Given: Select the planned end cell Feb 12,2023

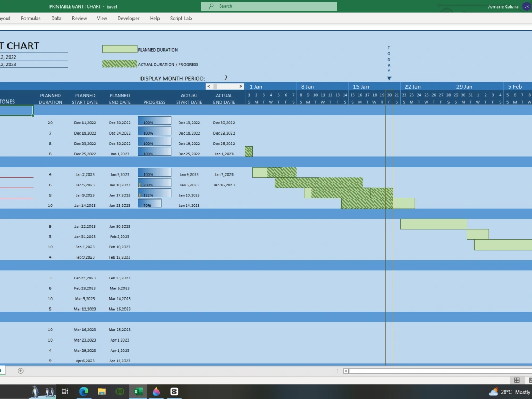Looking at the screenshot, I should 120,257.
